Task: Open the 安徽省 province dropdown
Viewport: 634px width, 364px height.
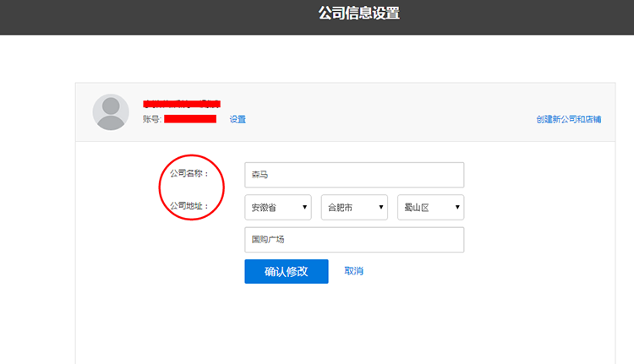Action: [277, 207]
